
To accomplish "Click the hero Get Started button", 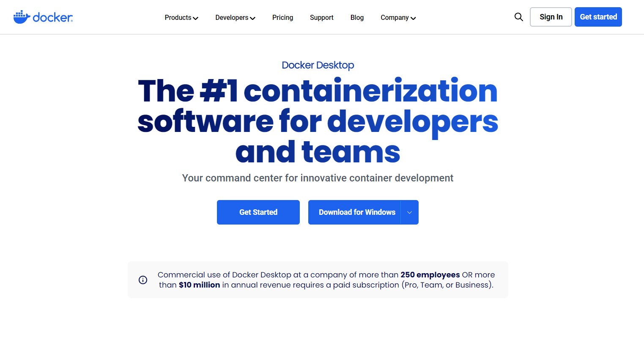I will pos(258,212).
